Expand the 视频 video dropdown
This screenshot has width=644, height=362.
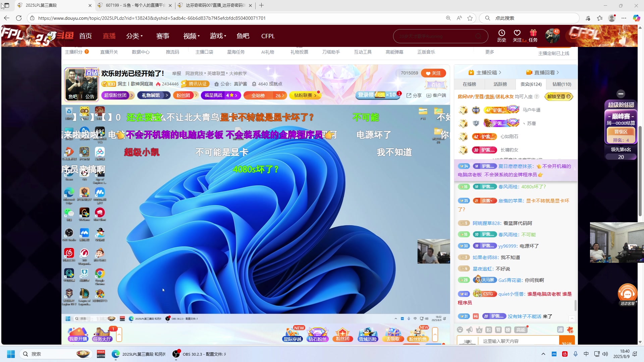(x=192, y=36)
